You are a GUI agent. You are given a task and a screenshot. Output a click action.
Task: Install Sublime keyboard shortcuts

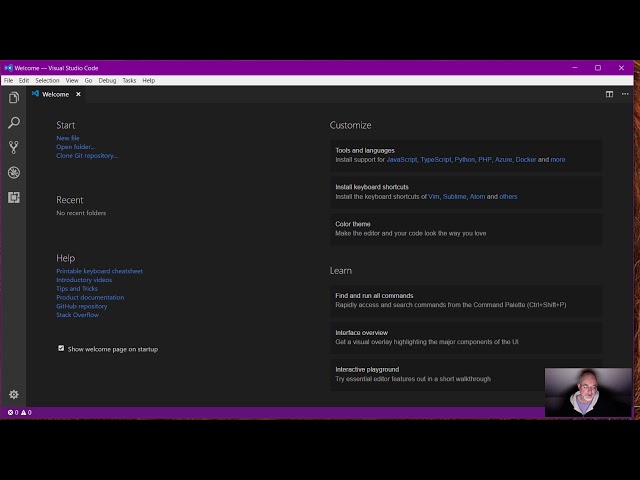pos(454,197)
